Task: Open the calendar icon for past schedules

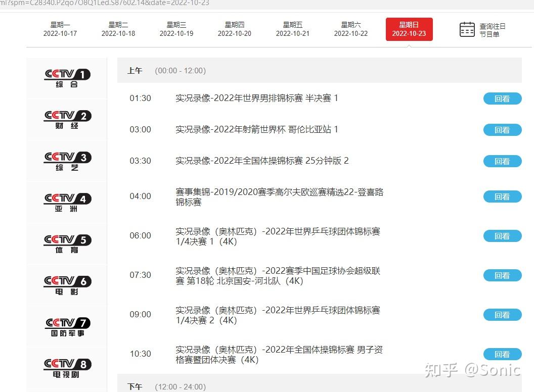Action: tap(467, 30)
